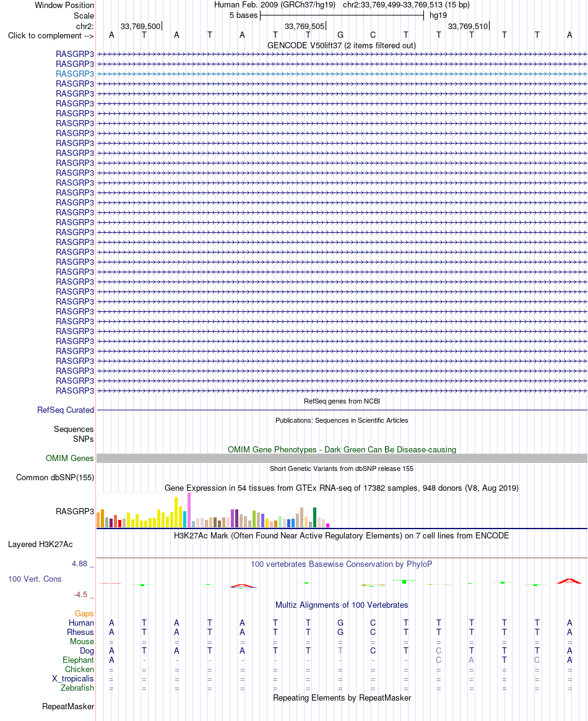Screen dimensions: 588x721
Task: Open the H3K27Ac Mark track title
Action: coord(342,536)
